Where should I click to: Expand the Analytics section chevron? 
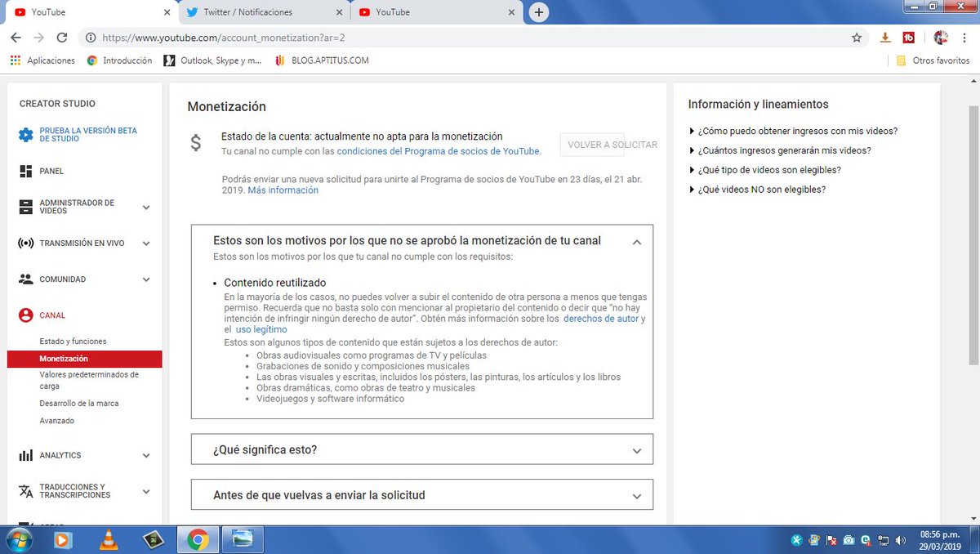pos(146,456)
